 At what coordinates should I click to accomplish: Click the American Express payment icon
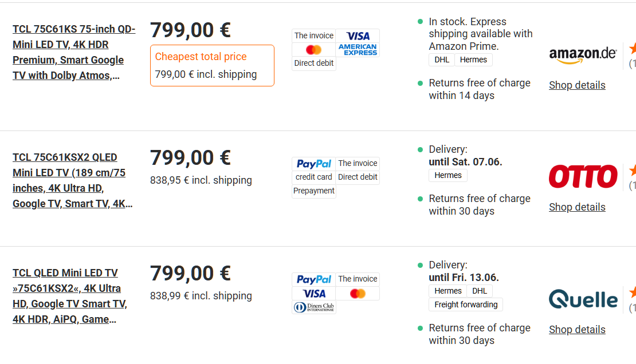tap(358, 49)
